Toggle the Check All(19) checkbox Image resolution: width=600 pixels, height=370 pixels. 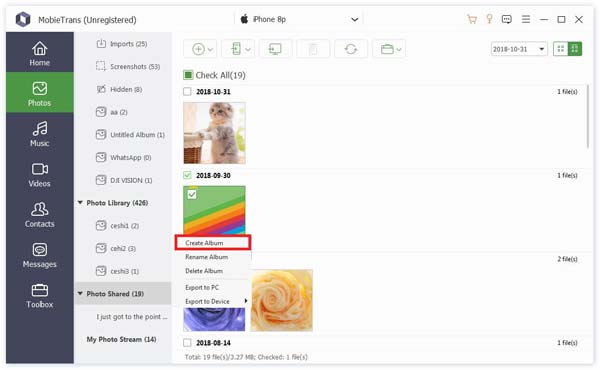coord(188,75)
